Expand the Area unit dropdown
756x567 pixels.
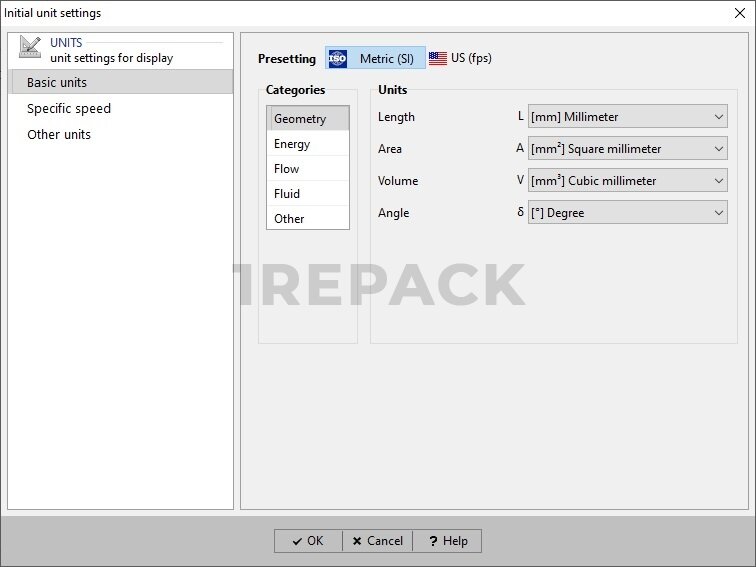click(627, 149)
